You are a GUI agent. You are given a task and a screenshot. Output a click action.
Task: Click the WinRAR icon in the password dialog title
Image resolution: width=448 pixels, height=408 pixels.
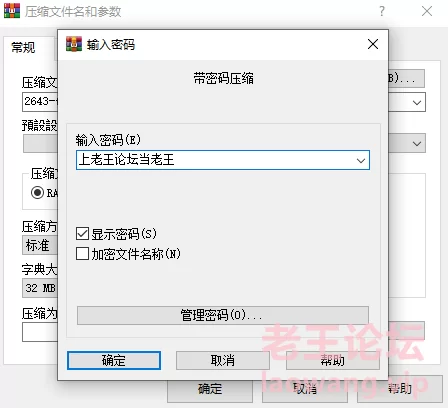[74, 44]
